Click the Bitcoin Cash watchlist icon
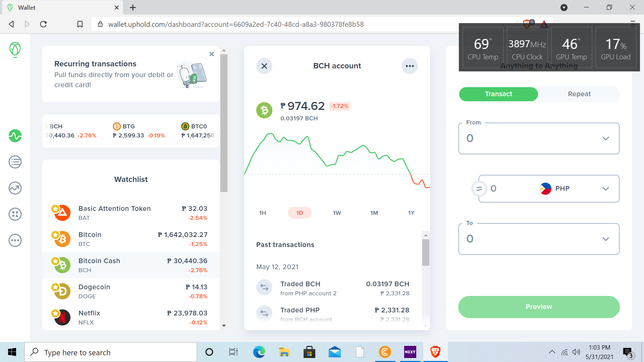 pyautogui.click(x=62, y=265)
